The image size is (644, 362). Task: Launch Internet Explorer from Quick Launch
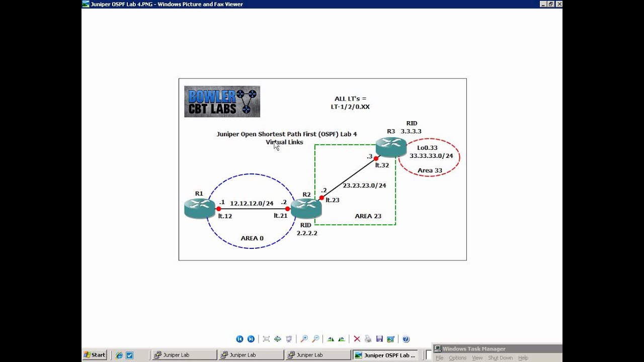point(119,355)
